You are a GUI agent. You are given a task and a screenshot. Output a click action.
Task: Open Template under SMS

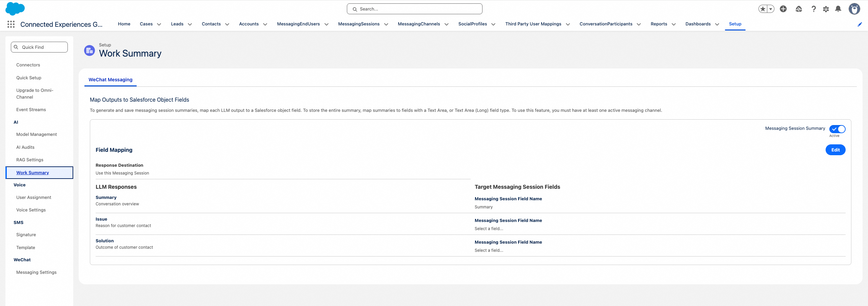click(x=26, y=248)
